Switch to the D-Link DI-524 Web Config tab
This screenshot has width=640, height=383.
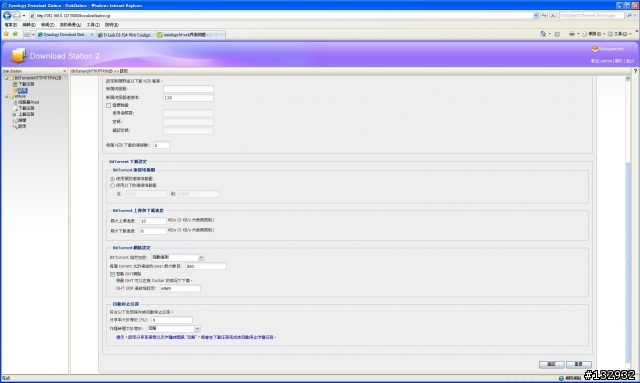click(x=125, y=35)
